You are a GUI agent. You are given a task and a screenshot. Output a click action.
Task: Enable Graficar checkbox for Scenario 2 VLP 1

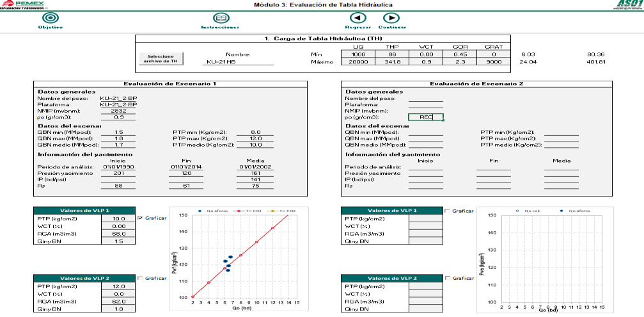(448, 211)
